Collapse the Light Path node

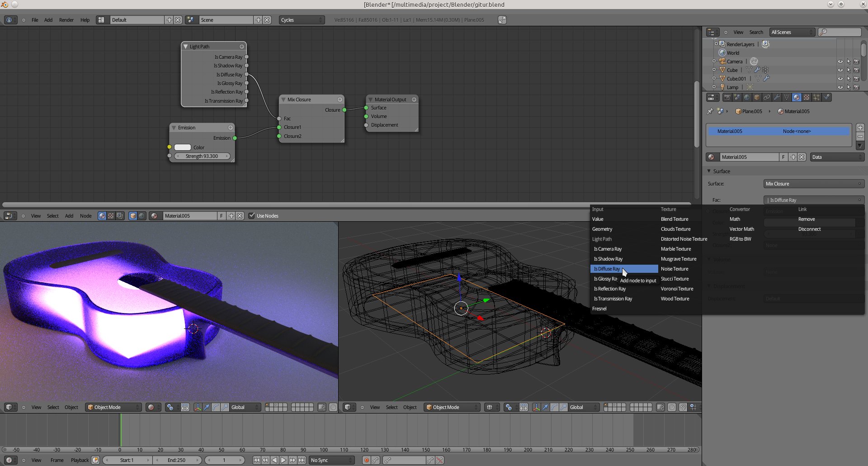tap(185, 47)
